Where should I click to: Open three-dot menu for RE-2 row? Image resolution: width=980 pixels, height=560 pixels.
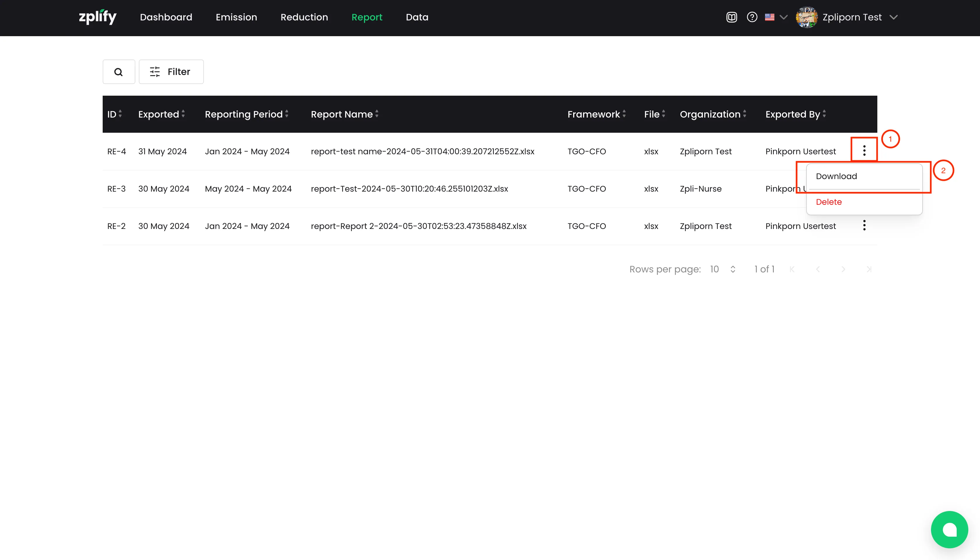pos(864,225)
